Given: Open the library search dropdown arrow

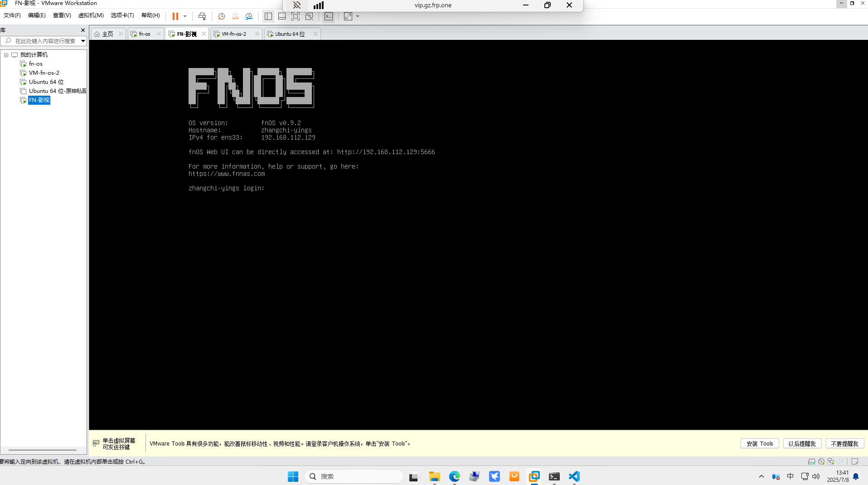Looking at the screenshot, I should click(x=83, y=41).
